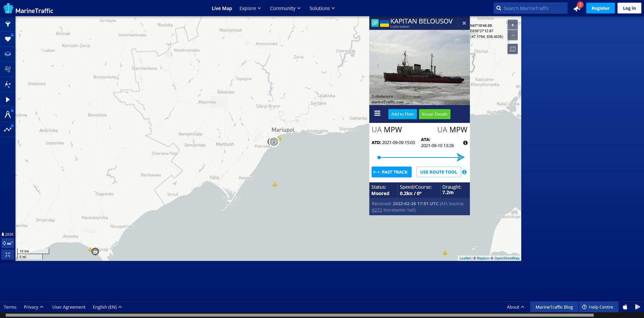The width and height of the screenshot is (644, 318).
Task: Open the notifications megaphone icon
Action: [x=577, y=8]
